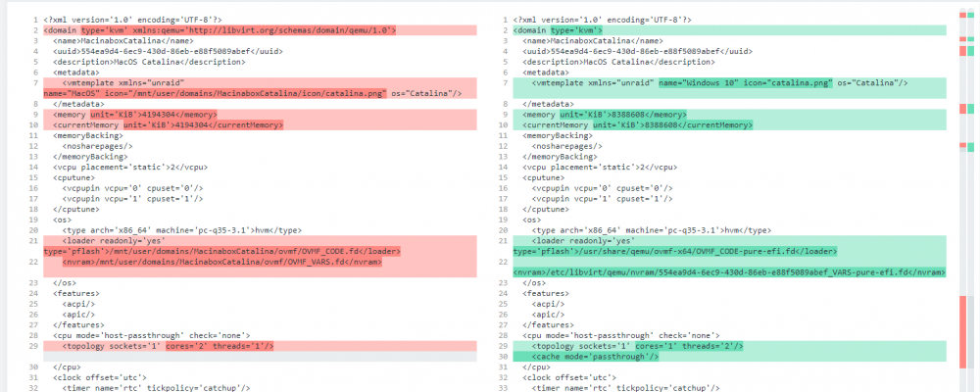Click left pane vcpupin vcpu='0' line

click(132, 188)
